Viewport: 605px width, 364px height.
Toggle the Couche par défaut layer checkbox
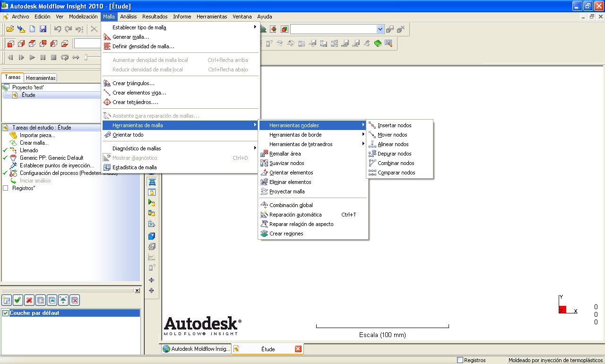tap(6, 313)
